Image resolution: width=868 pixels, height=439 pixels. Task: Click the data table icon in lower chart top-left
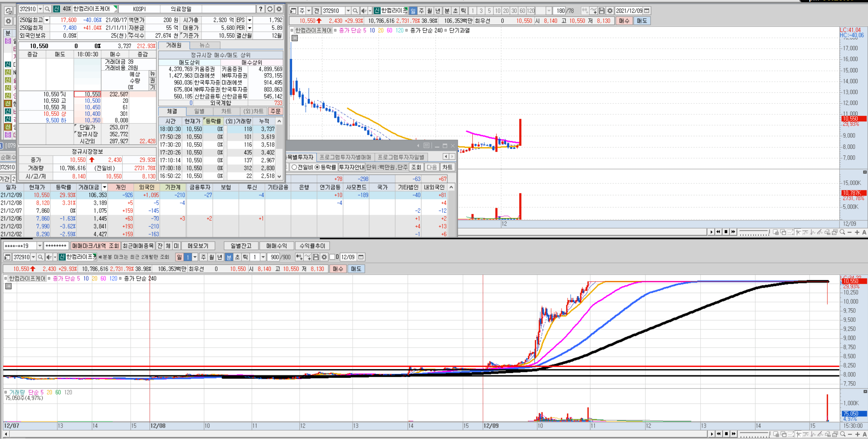click(x=9, y=286)
